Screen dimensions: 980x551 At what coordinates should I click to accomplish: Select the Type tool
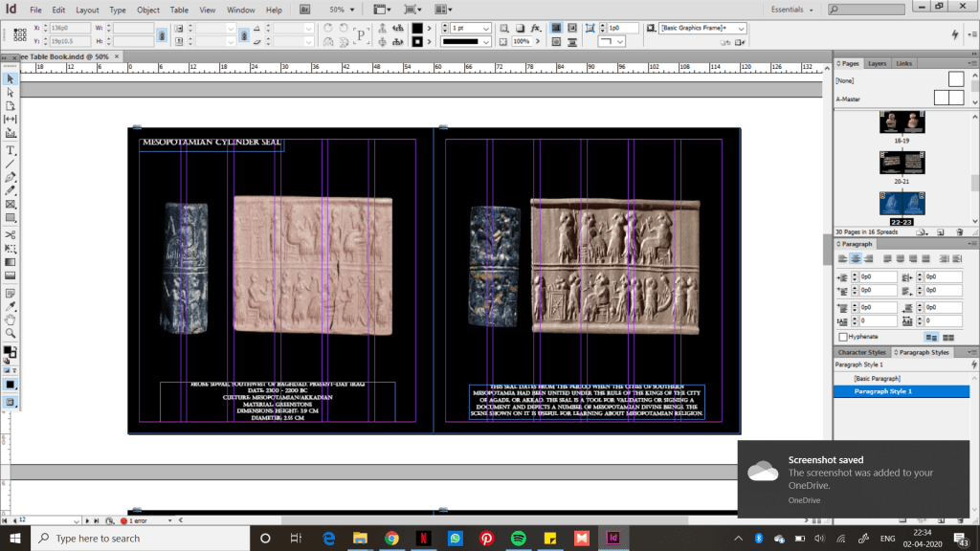[x=11, y=150]
